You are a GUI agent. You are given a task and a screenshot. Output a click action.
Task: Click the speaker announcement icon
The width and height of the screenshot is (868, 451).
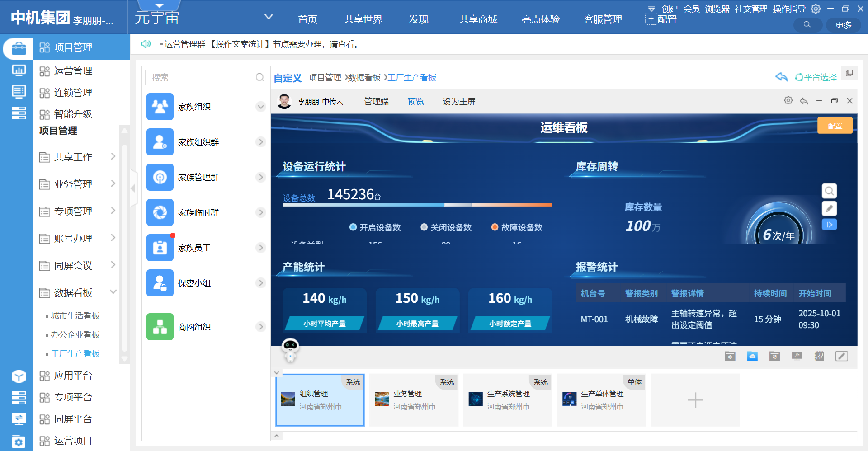[146, 44]
